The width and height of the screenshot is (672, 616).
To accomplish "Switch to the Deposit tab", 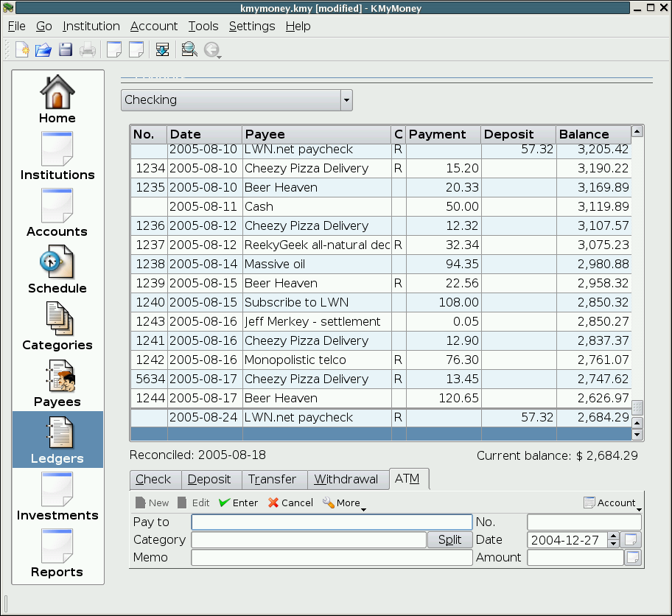I will pyautogui.click(x=209, y=480).
